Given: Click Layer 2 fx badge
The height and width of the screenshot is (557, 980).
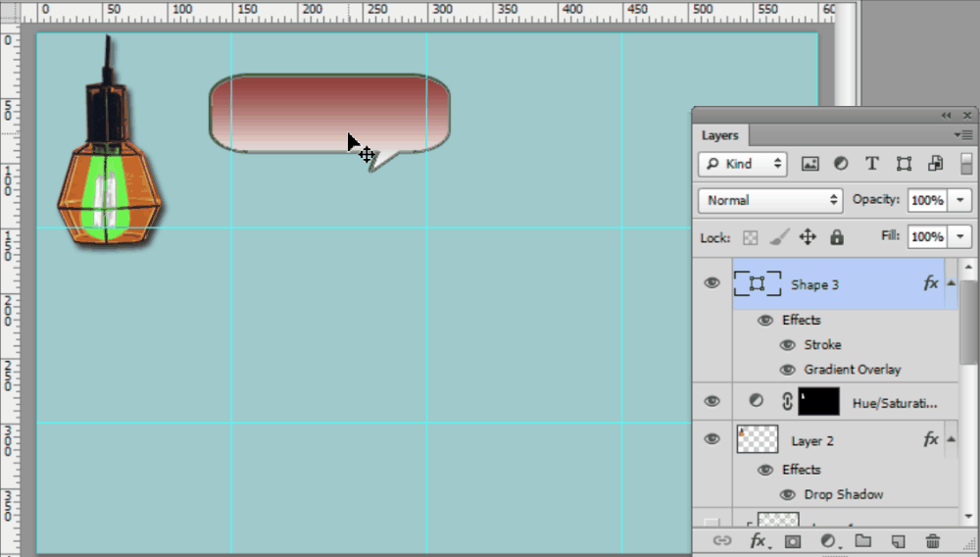Looking at the screenshot, I should click(931, 440).
